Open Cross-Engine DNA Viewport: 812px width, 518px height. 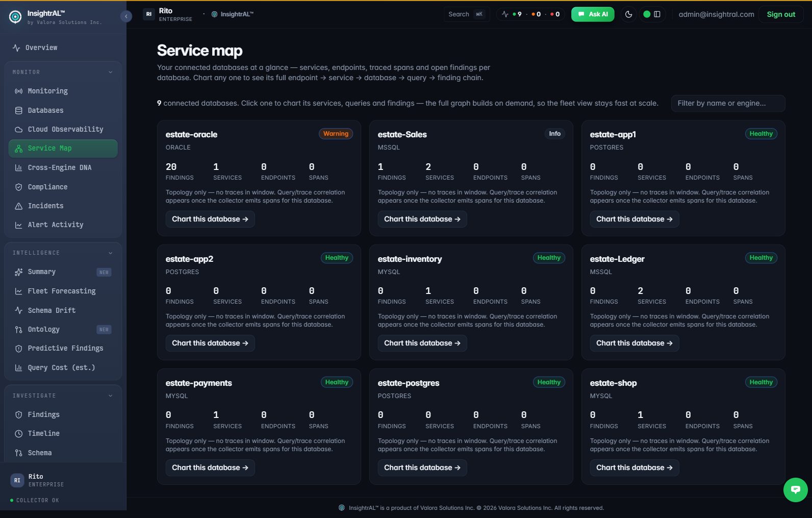[x=63, y=167]
